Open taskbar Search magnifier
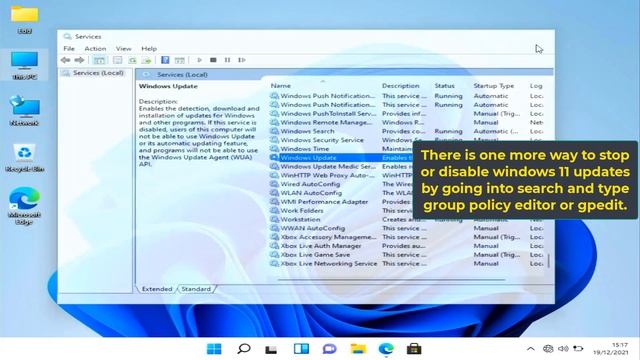Screen dimensions: 640x360 (x=244, y=349)
